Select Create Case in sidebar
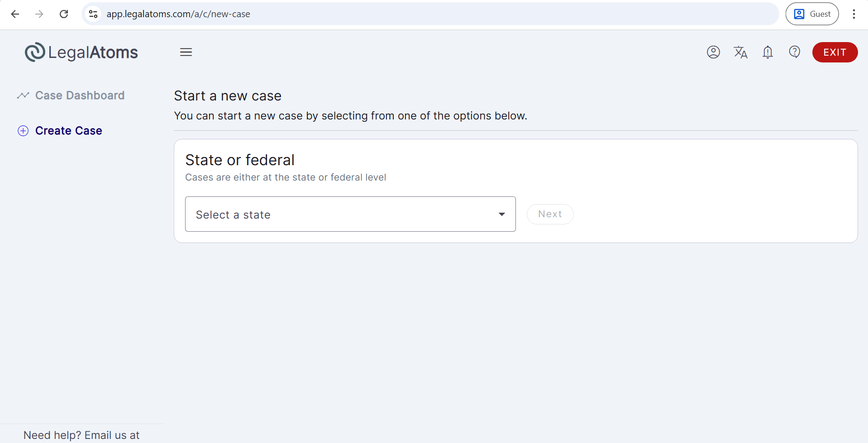This screenshot has width=868, height=443. [x=69, y=131]
